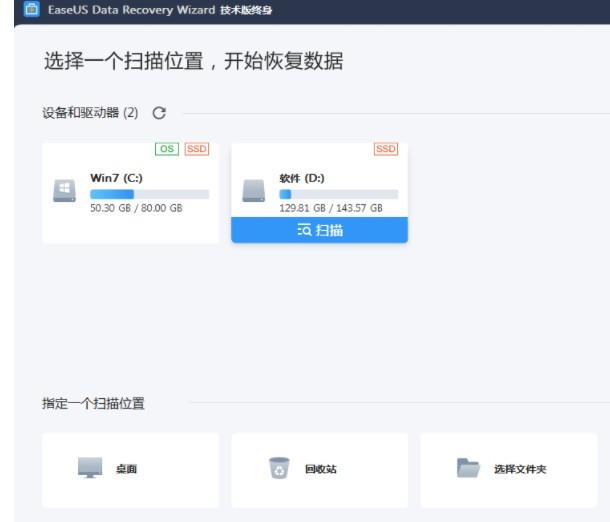Click the 设备和驱动器 (2) heading
This screenshot has width=610, height=522.
(90, 113)
